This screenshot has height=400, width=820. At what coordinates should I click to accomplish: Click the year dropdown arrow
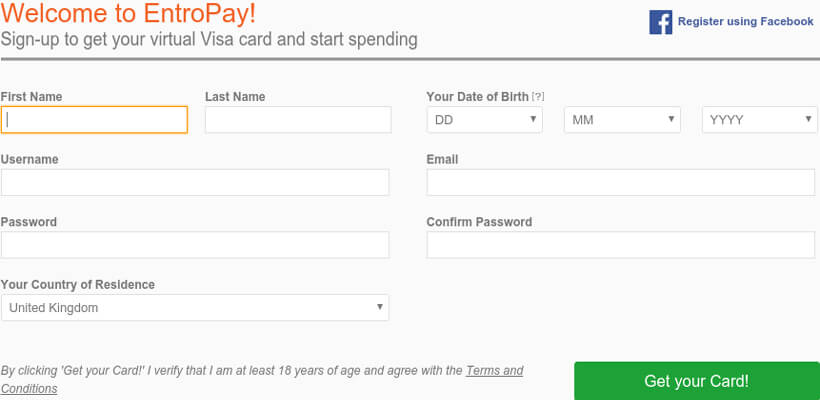pos(808,119)
